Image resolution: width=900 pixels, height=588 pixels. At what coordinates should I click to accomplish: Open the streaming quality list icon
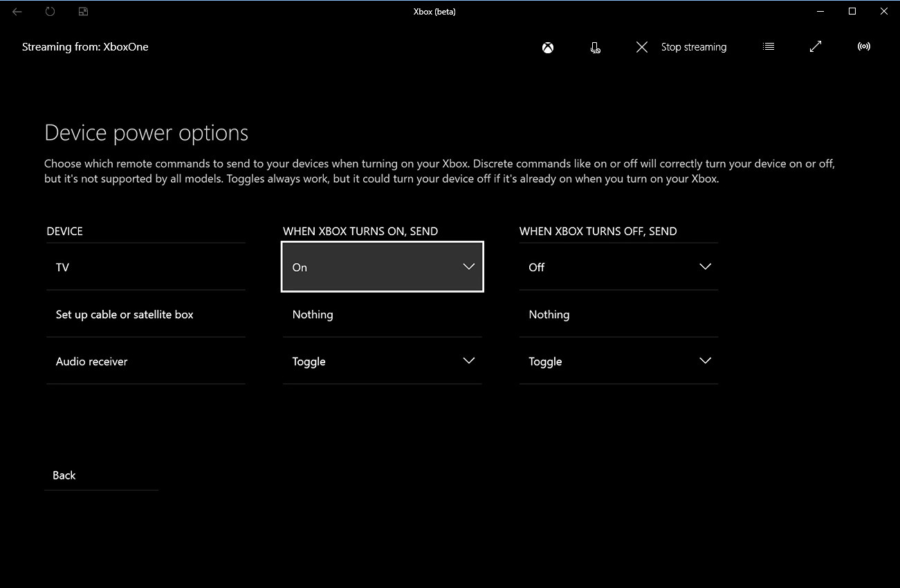click(x=768, y=46)
